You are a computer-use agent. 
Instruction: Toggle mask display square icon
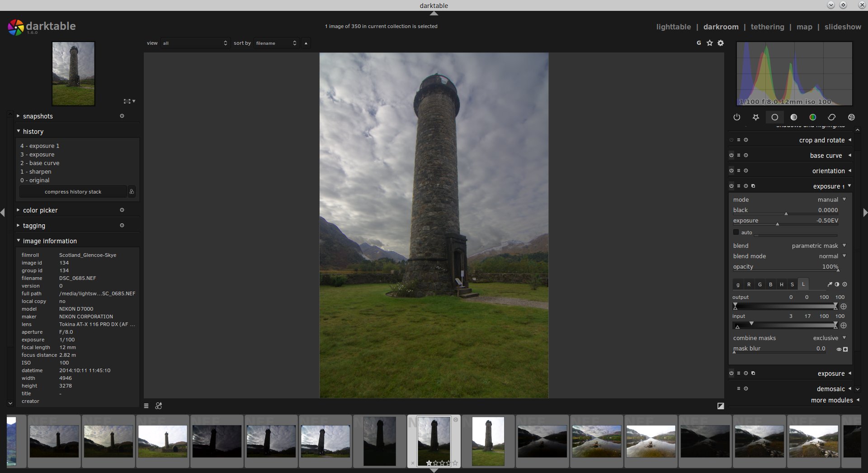845,349
